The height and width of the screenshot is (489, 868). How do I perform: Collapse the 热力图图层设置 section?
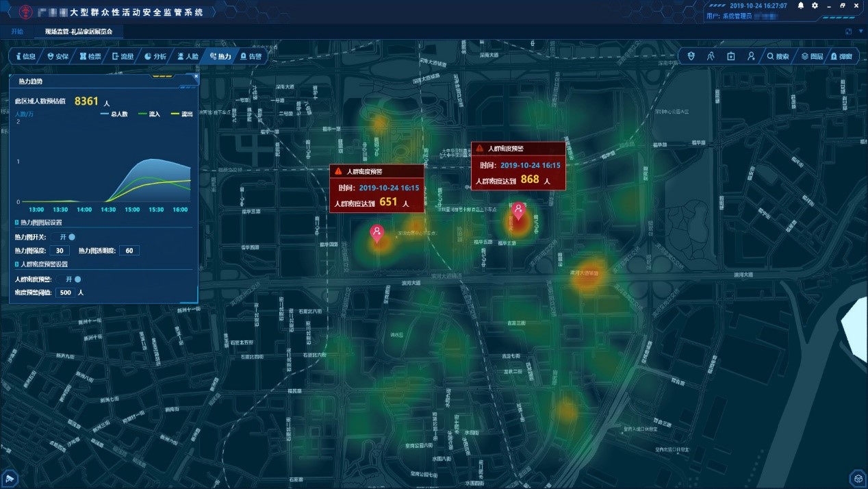(17, 223)
